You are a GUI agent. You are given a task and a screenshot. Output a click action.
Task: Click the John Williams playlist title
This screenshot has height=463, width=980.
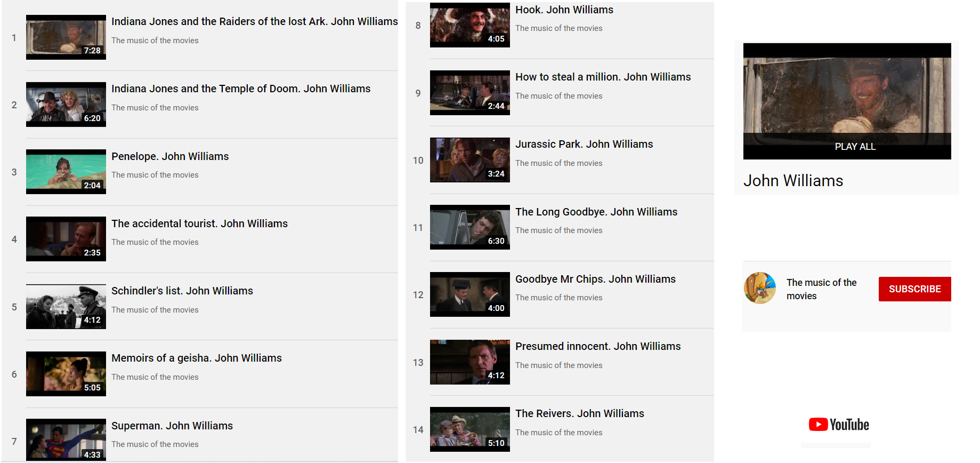[x=793, y=181]
